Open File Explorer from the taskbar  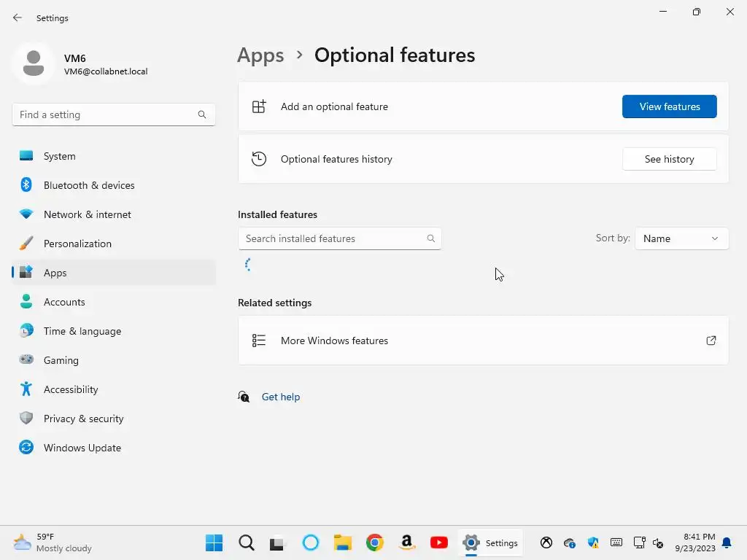click(343, 542)
